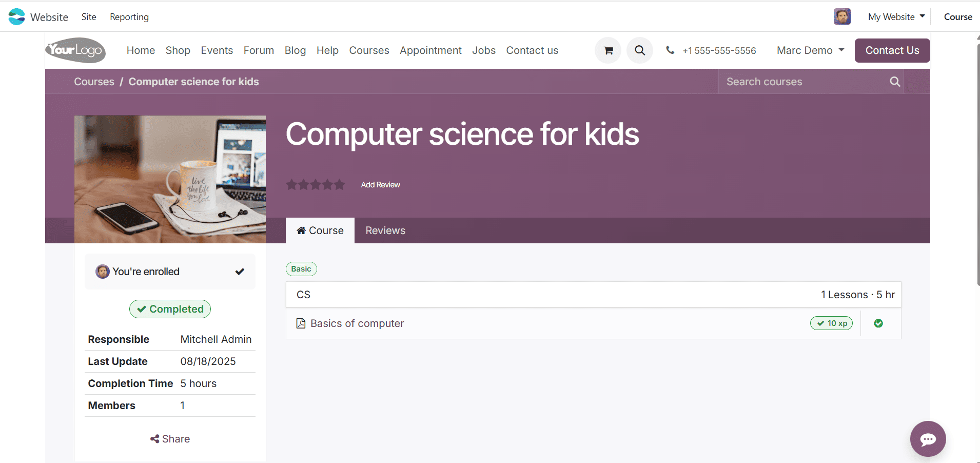Open the Odoo Website app icon
The width and height of the screenshot is (980, 463).
16,16
